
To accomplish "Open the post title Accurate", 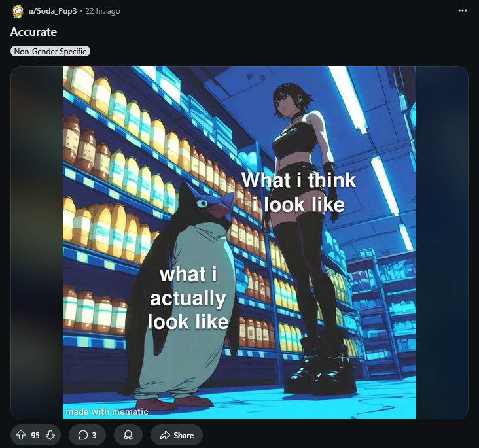I will tap(33, 32).
